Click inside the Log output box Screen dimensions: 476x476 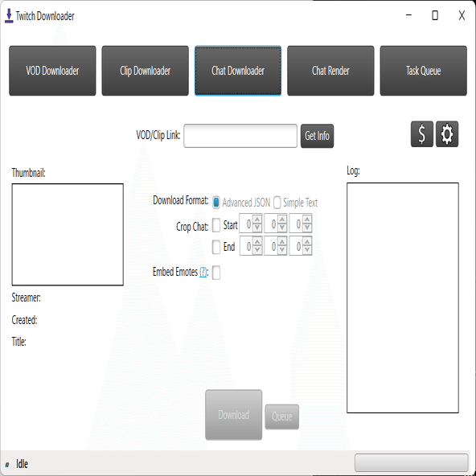(403, 297)
